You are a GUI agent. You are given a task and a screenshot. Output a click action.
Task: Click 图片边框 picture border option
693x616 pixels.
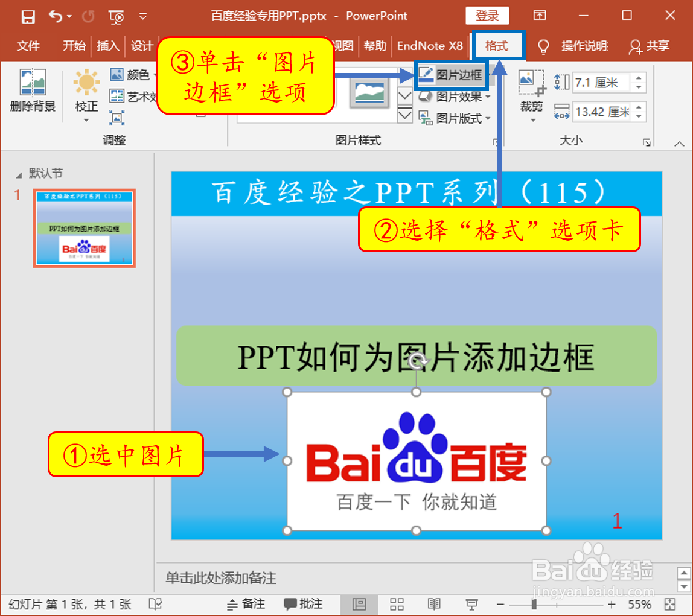point(452,75)
